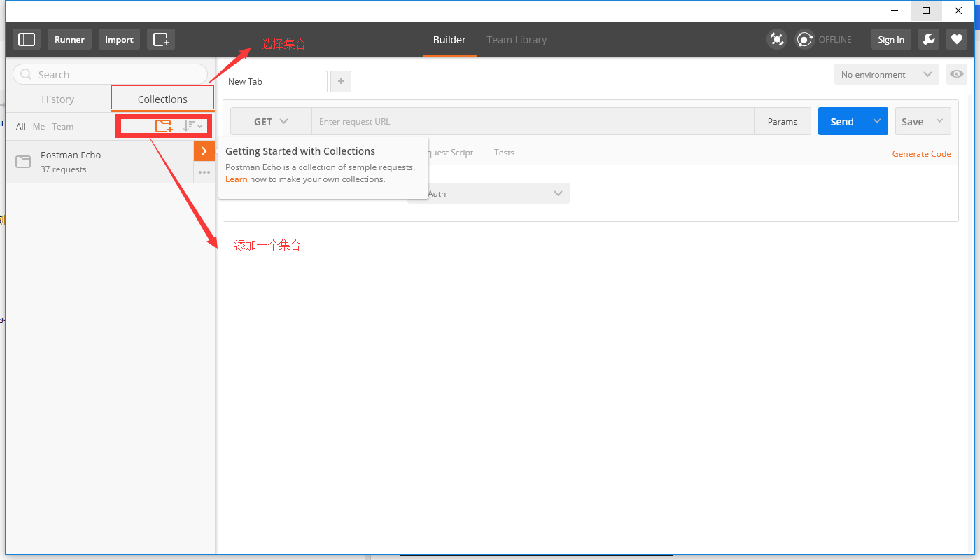Expand Postman Echo details with orange arrow

point(204,151)
